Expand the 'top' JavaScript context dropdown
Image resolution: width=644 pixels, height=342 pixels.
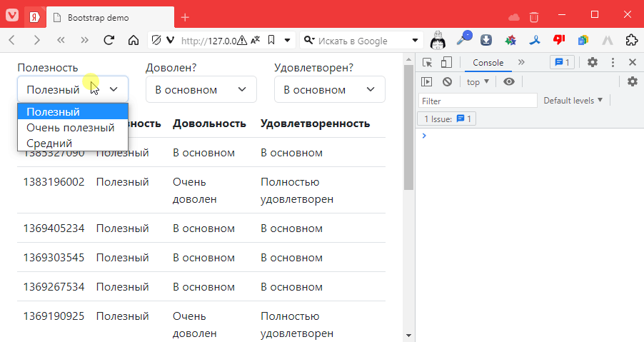coord(478,82)
